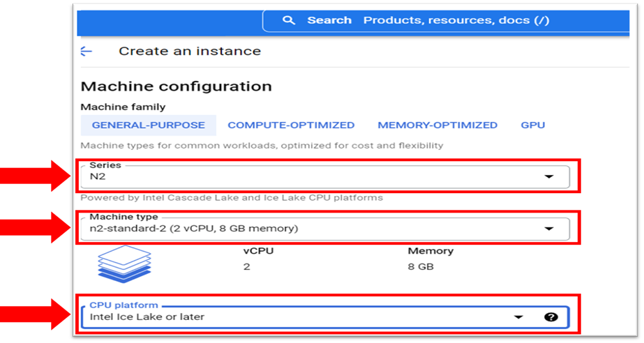This screenshot has height=343, width=644.
Task: Click the Memory value 8 GB
Action: (x=421, y=267)
